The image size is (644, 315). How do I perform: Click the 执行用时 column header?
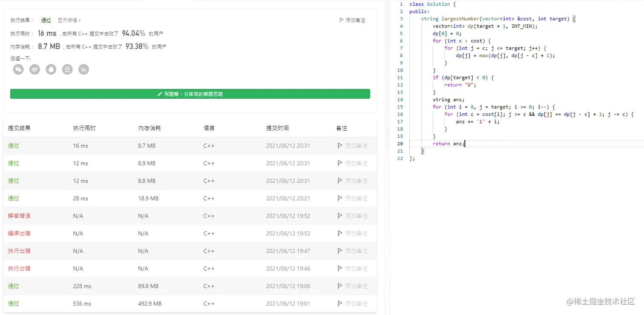point(84,128)
